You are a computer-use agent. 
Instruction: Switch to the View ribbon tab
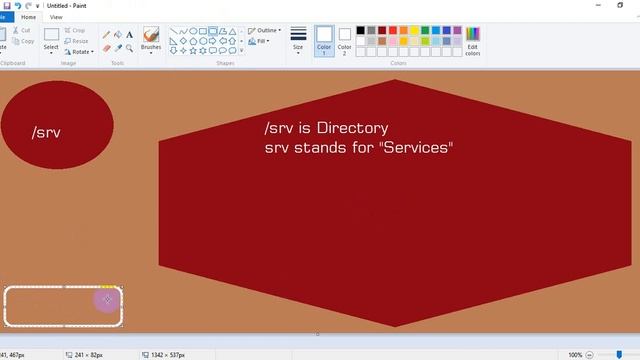pos(56,17)
